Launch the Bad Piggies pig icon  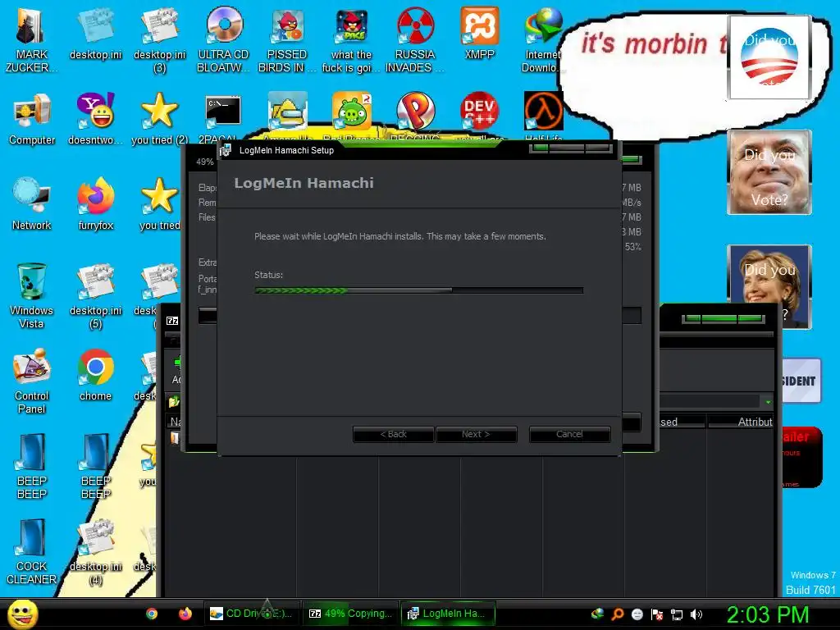point(351,112)
